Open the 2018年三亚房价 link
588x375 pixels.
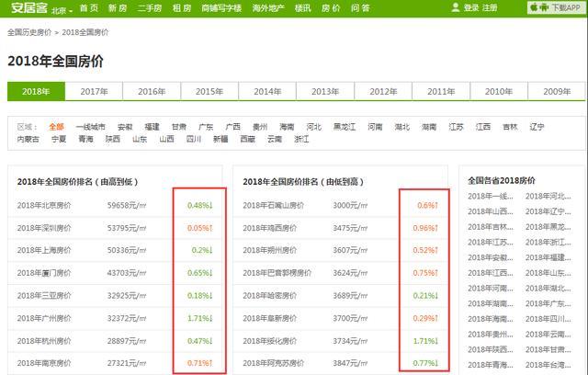(x=44, y=296)
